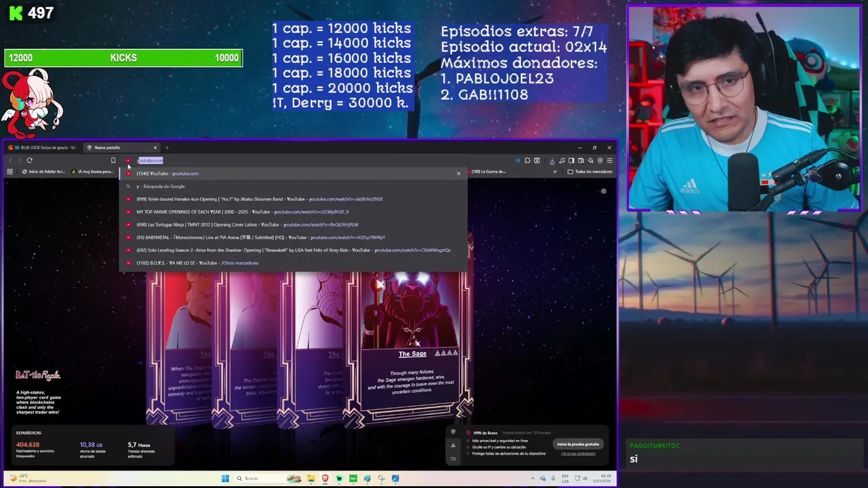Switch to the BLUE LOCK Golpe de gracia tab

pos(43,147)
